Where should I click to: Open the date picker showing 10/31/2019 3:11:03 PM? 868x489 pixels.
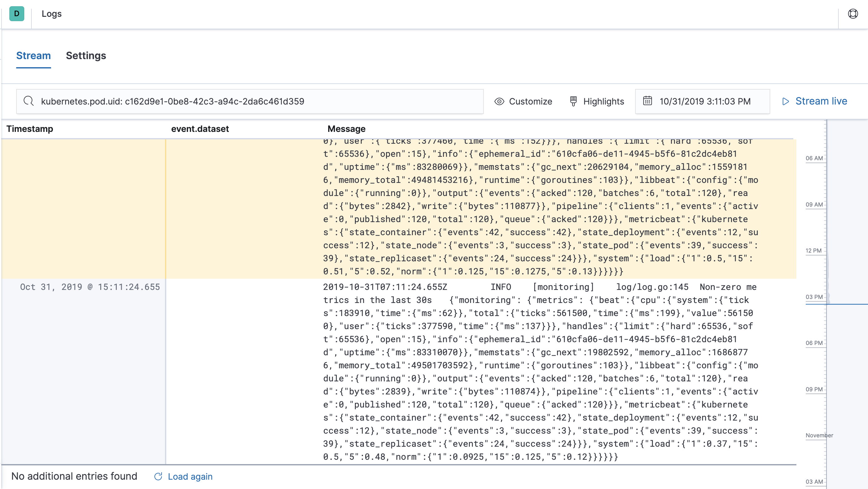click(x=705, y=101)
